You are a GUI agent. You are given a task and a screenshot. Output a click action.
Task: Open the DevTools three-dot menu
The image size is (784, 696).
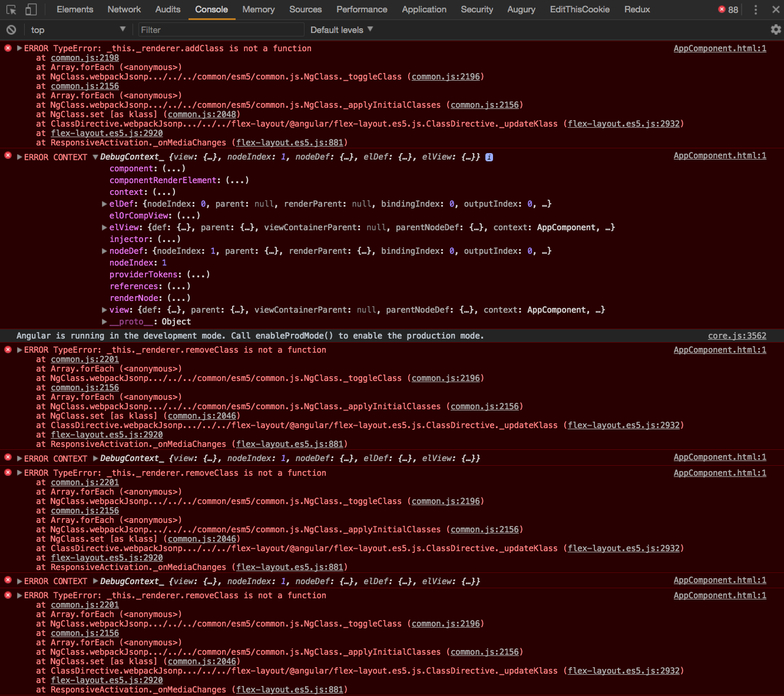point(756,9)
